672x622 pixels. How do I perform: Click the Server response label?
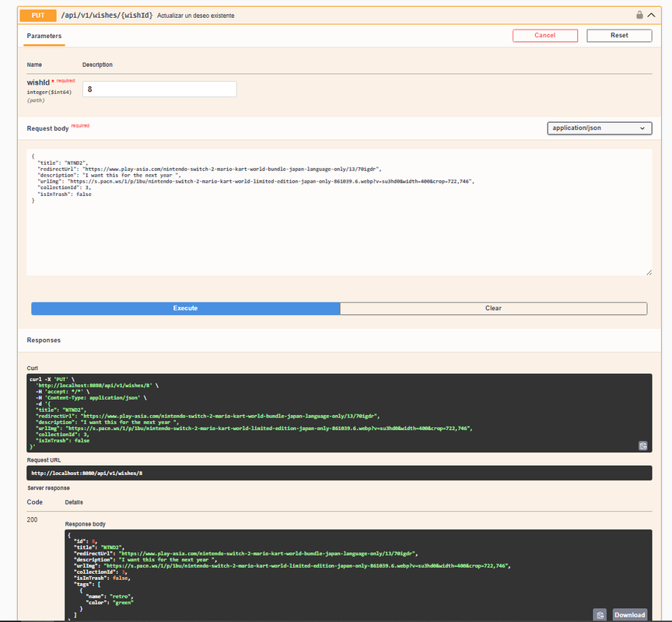pyautogui.click(x=48, y=488)
